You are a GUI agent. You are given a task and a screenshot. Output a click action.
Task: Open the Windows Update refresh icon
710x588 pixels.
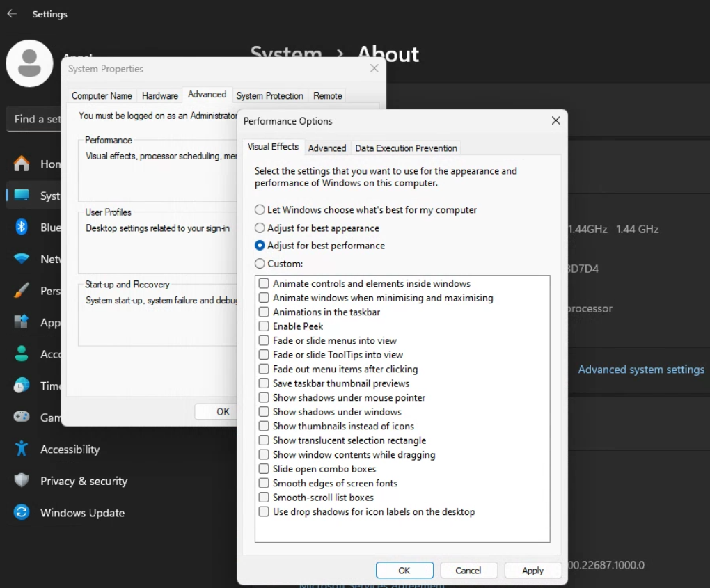[22, 512]
